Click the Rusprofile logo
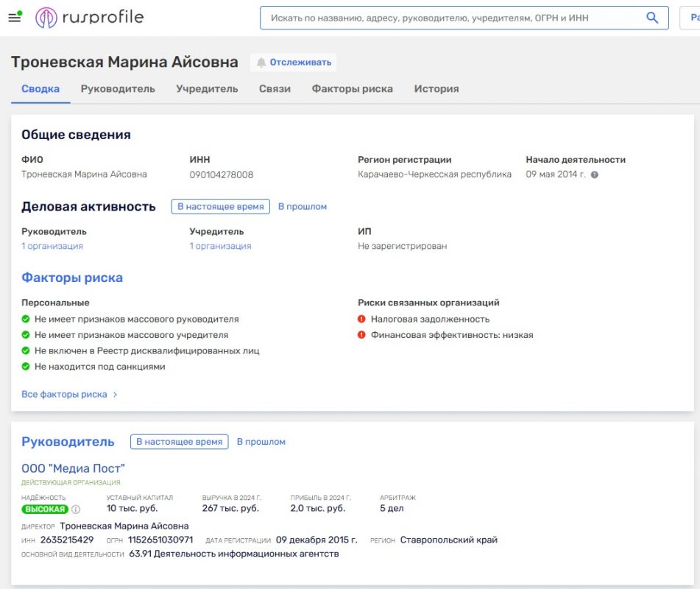The width and height of the screenshot is (700, 589). click(x=90, y=18)
